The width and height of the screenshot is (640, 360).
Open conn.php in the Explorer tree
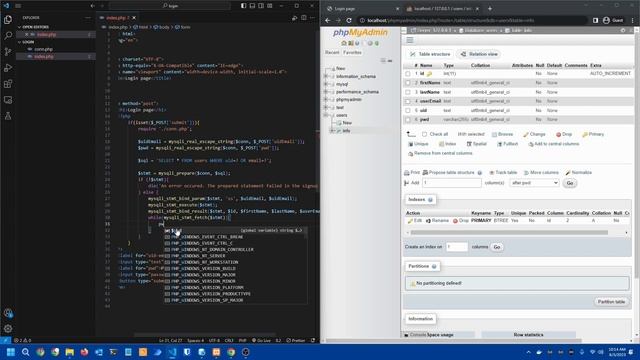coord(43,49)
